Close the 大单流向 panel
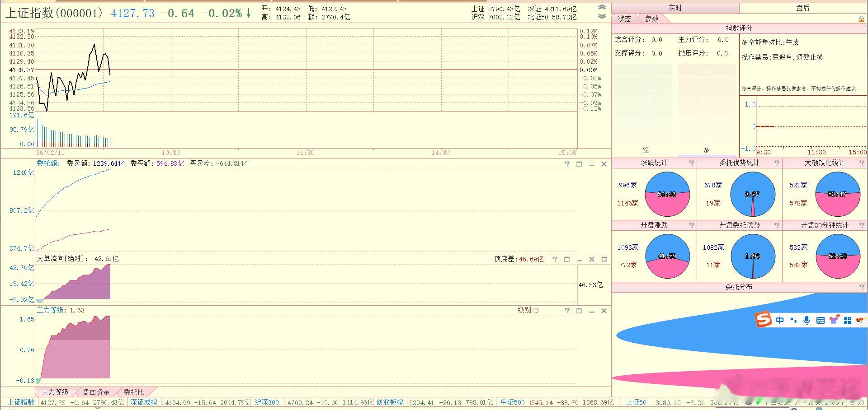 click(x=591, y=259)
